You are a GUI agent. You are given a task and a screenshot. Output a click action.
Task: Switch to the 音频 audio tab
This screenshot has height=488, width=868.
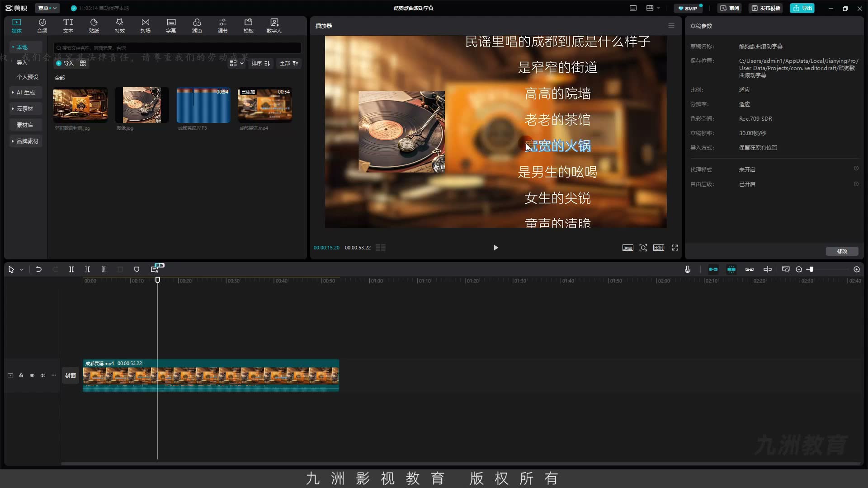point(42,26)
